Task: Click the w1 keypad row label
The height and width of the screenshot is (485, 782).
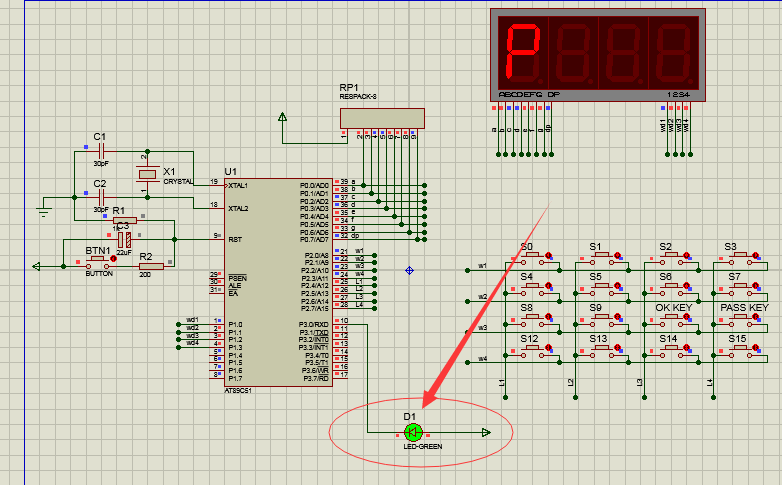Action: [482, 266]
